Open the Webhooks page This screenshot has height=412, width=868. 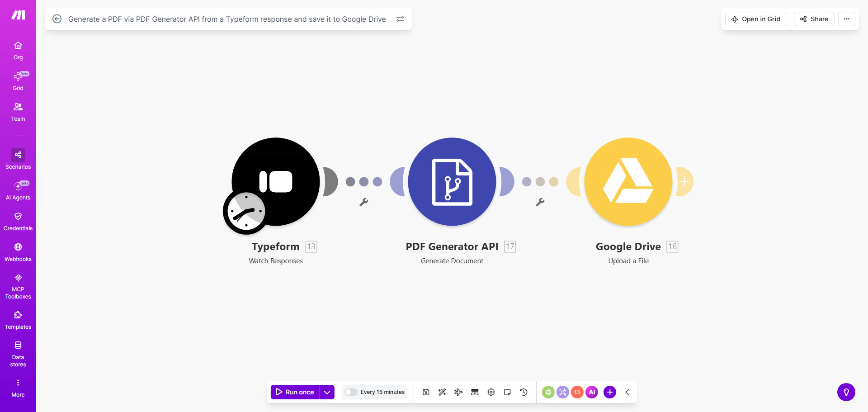18,252
